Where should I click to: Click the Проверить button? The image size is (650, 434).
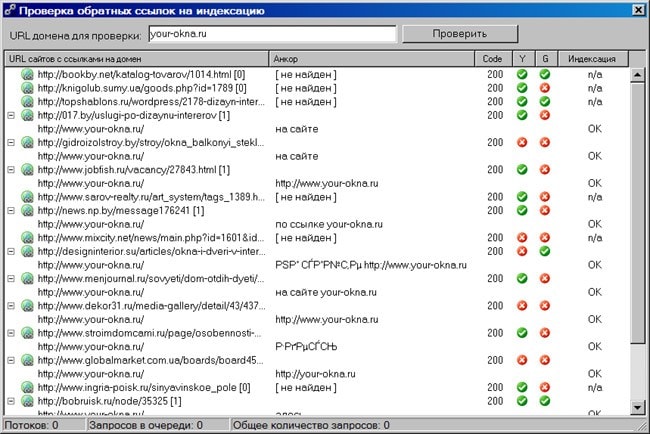[460, 34]
